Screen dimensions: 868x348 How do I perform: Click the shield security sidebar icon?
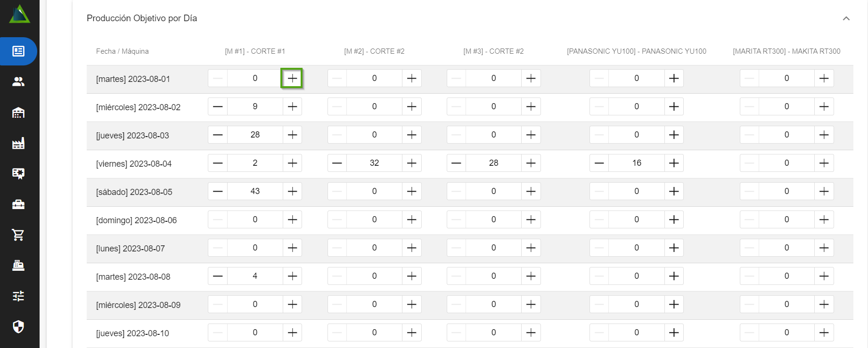click(x=18, y=327)
